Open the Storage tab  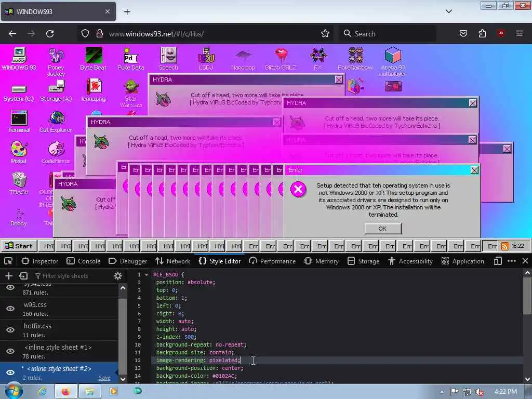pos(364,261)
